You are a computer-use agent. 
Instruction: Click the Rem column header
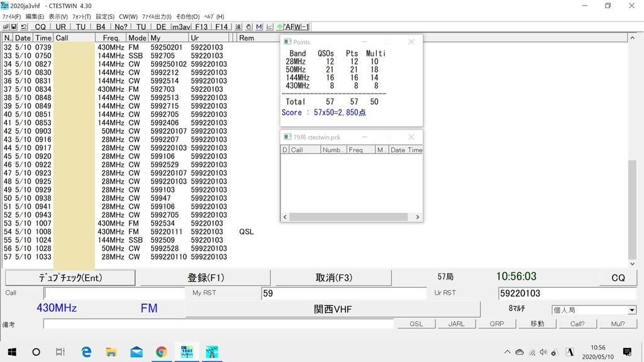258,38
